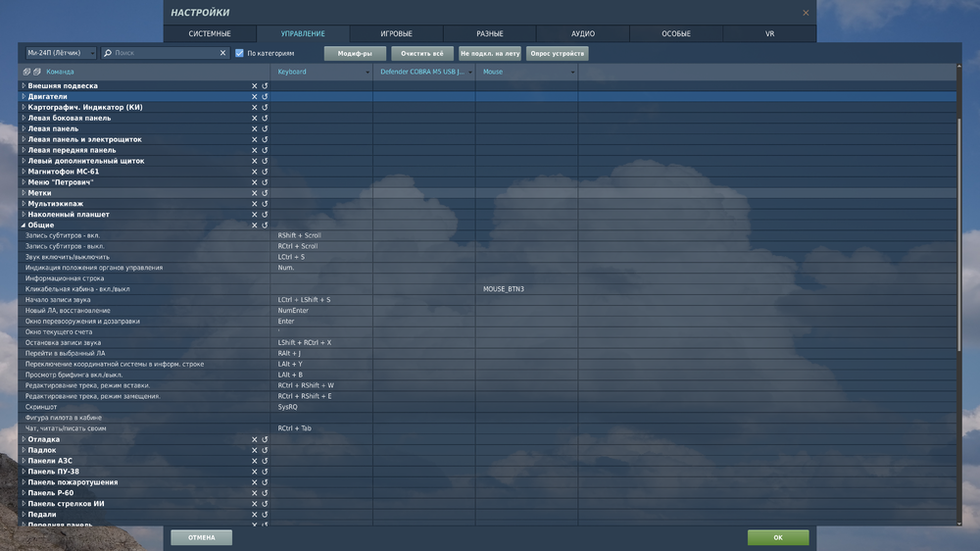The height and width of the screenshot is (551, 980).
Task: Clear bindings for Панель пожаротушения
Action: point(255,482)
